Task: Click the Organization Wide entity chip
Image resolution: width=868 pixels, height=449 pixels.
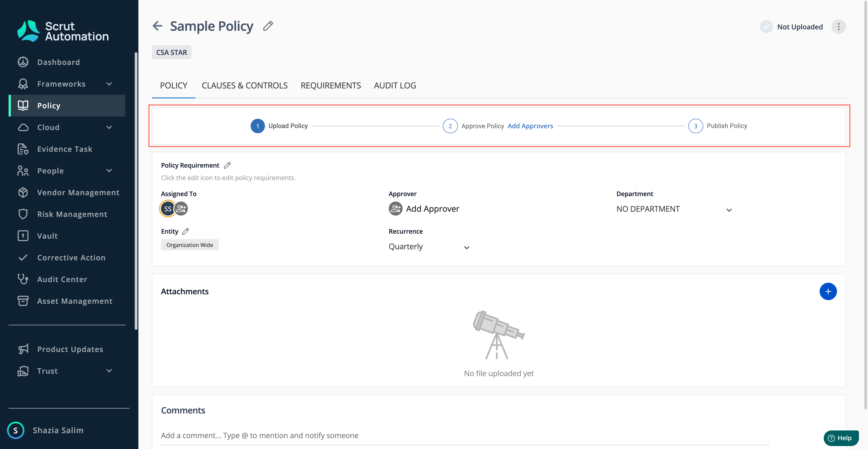Action: click(x=190, y=245)
